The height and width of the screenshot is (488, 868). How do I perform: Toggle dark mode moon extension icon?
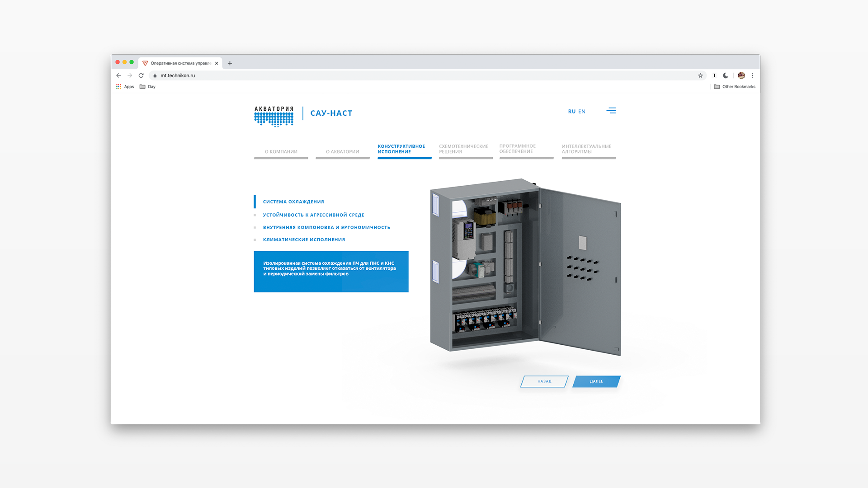(726, 75)
